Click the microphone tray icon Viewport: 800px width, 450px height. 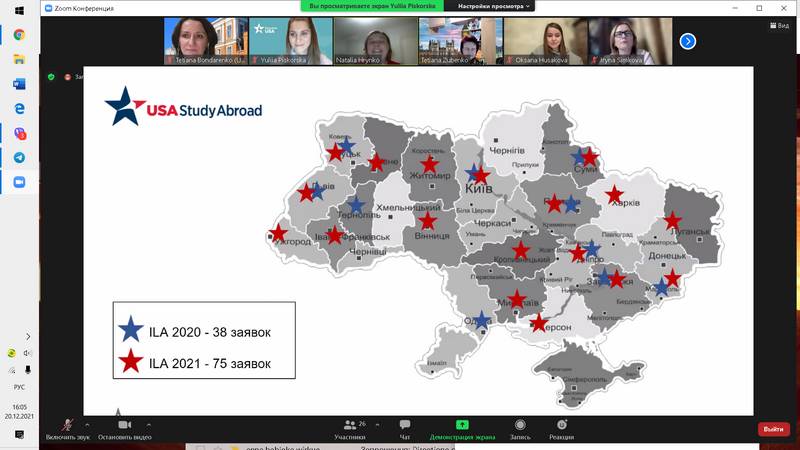click(28, 370)
